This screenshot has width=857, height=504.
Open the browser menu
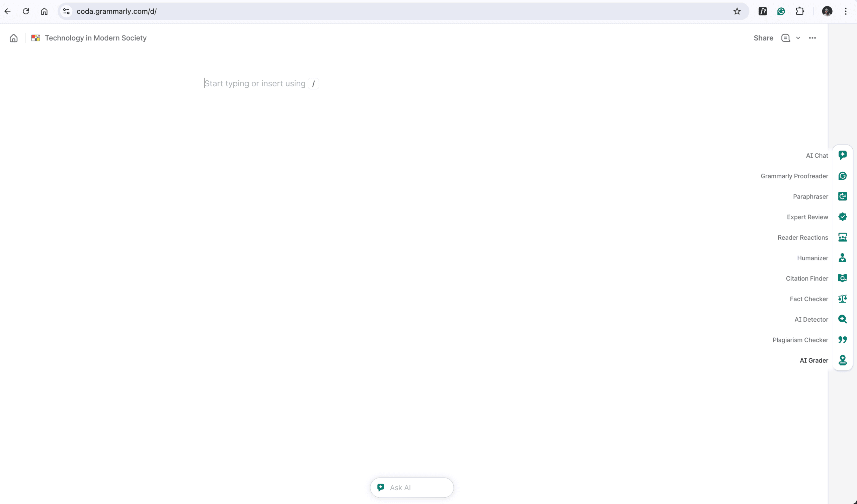pyautogui.click(x=846, y=11)
